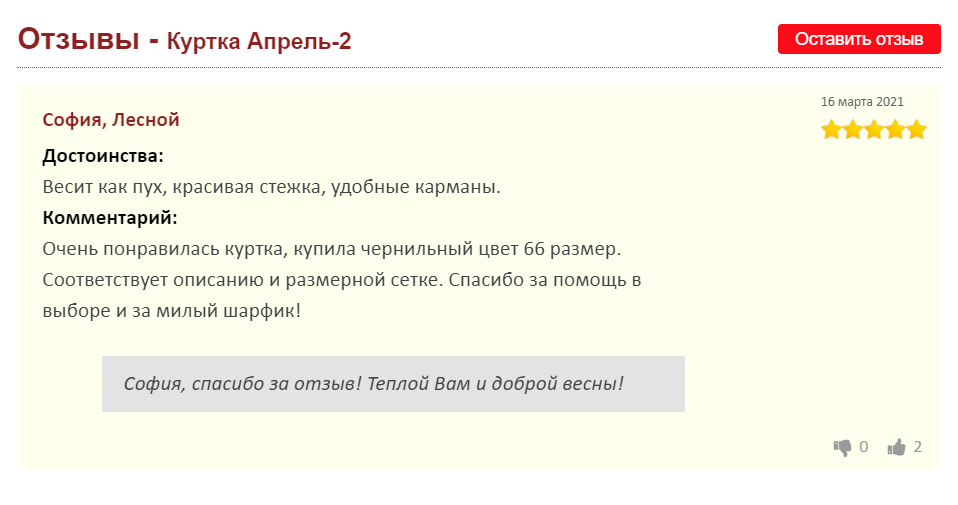The height and width of the screenshot is (505, 958).
Task: Click the thumbs down icon
Action: point(843,448)
